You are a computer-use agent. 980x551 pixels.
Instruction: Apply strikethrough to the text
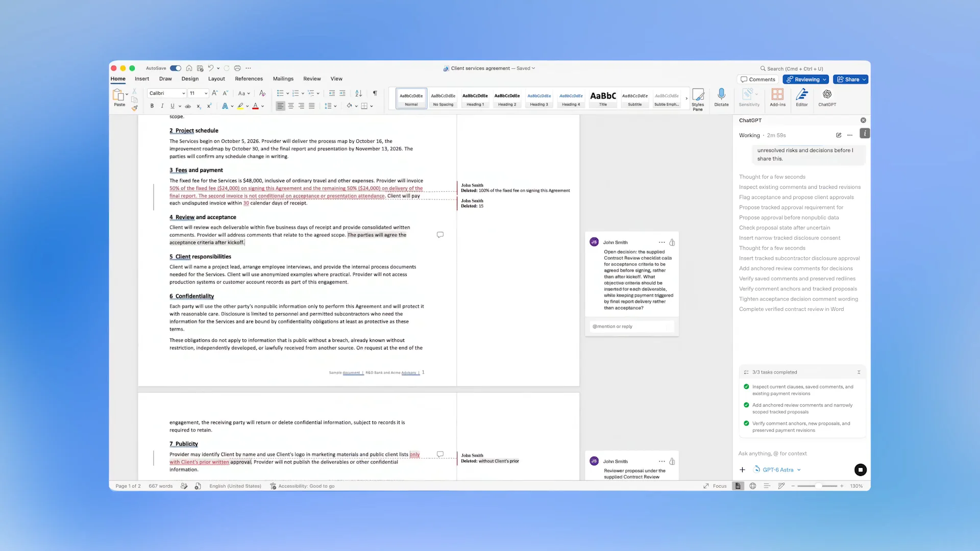pos(188,106)
